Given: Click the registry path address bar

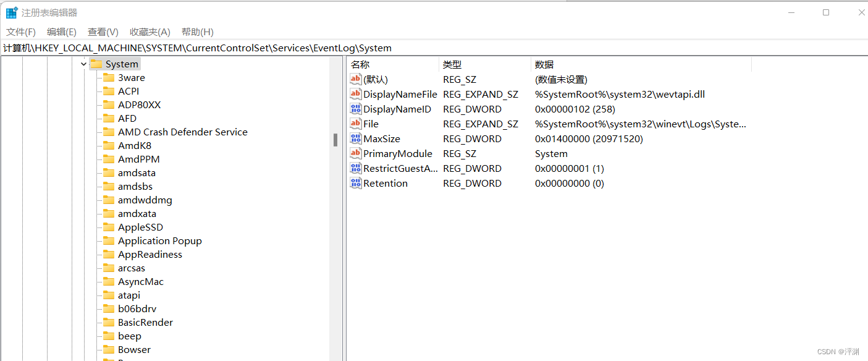Looking at the screenshot, I should tap(432, 48).
